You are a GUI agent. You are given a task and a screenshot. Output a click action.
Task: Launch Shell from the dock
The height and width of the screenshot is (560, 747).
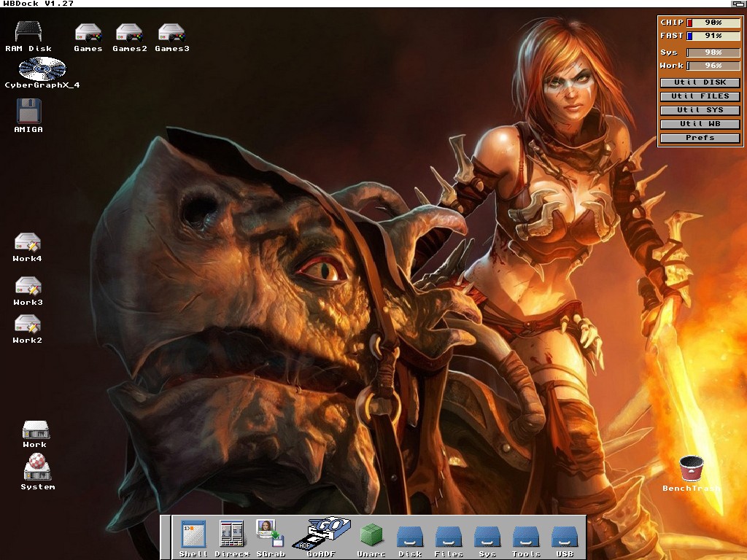[x=193, y=534]
